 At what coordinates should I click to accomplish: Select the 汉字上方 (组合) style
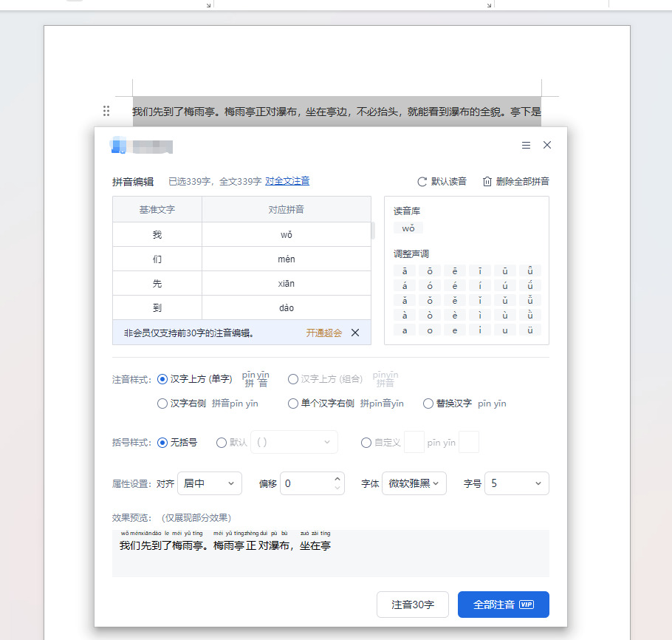coord(293,379)
